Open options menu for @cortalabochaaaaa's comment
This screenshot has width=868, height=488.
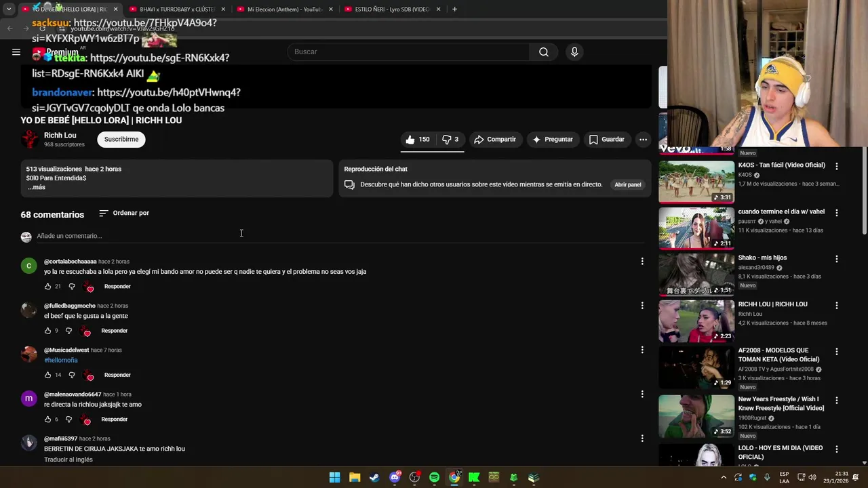pos(642,261)
